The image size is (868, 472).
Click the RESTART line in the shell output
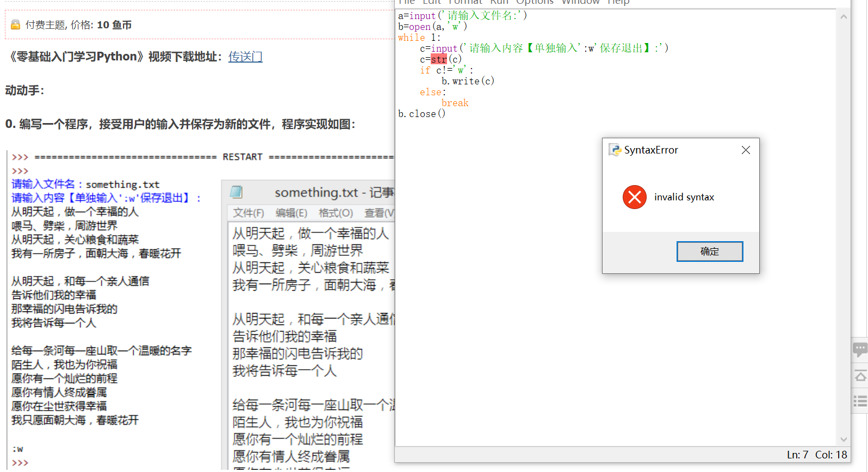pos(203,157)
